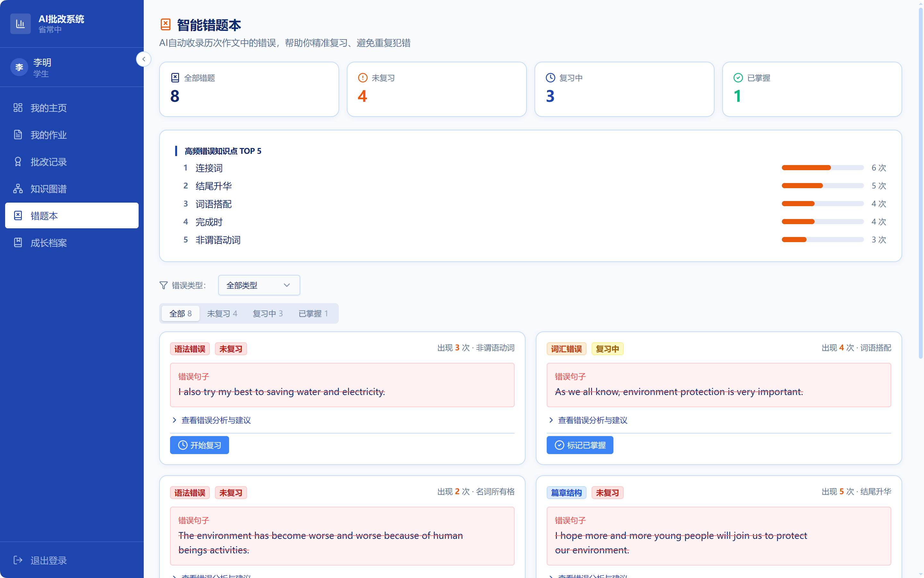The width and height of the screenshot is (924, 578).
Task: Open 成长档案 from the sidebar
Action: tap(72, 242)
